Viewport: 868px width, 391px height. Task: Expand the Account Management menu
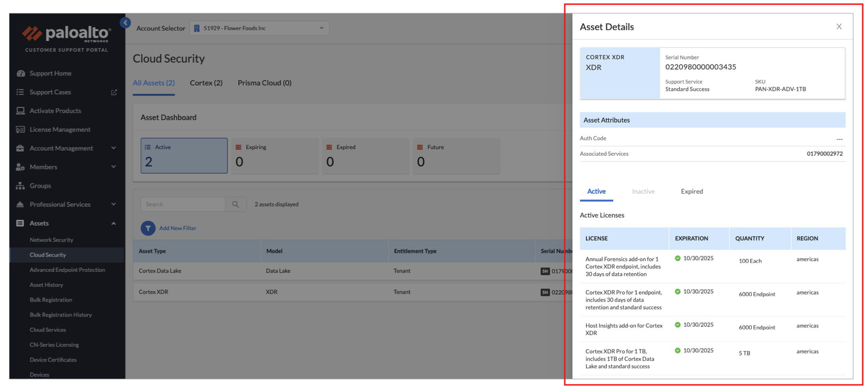pyautogui.click(x=113, y=148)
